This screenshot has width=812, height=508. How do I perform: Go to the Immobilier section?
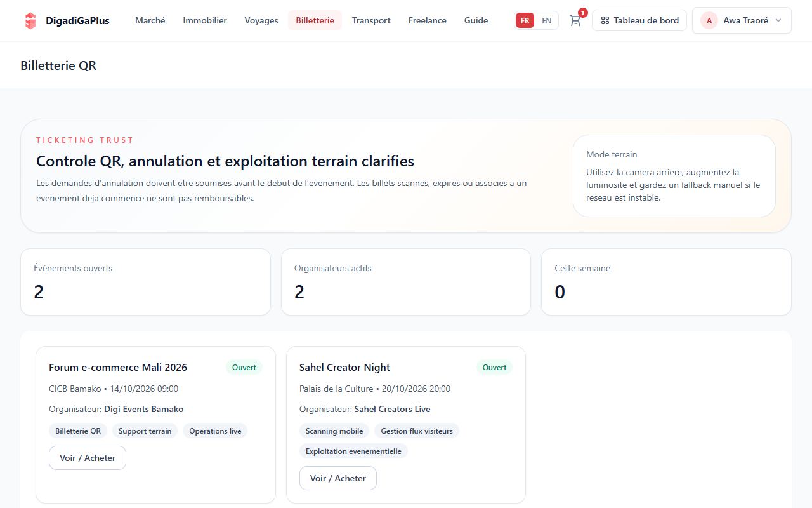(205, 20)
